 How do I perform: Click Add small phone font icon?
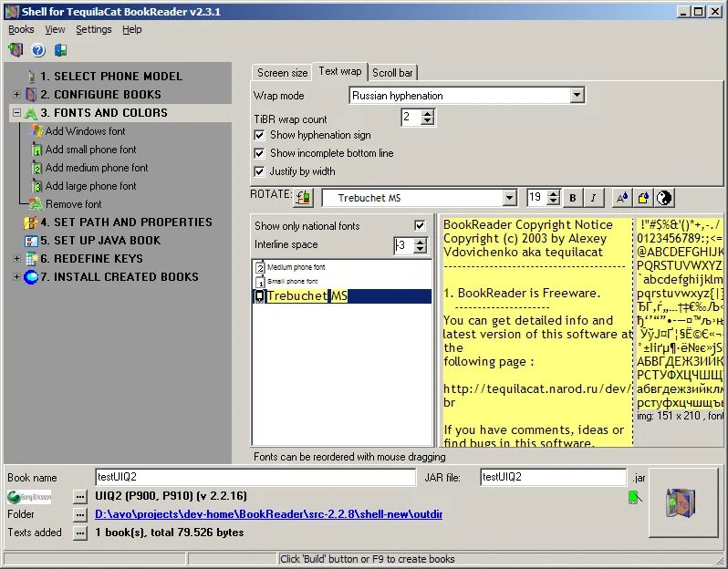pyautogui.click(x=36, y=150)
